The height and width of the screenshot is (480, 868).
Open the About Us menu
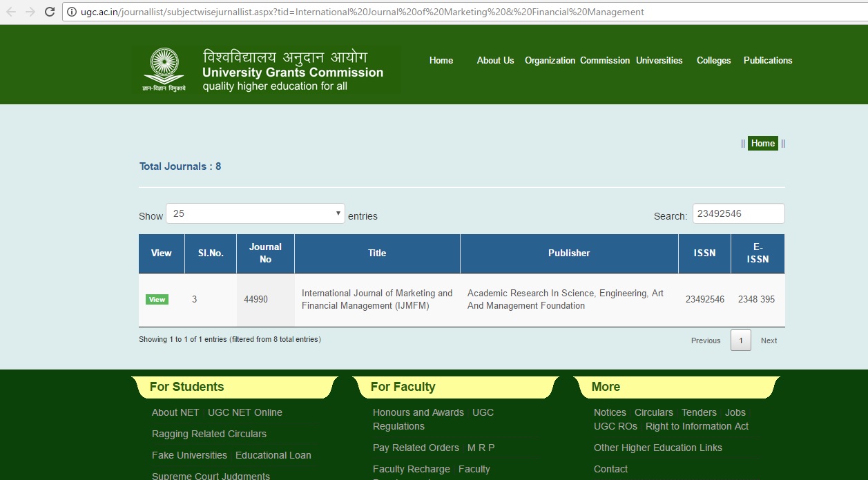[495, 61]
